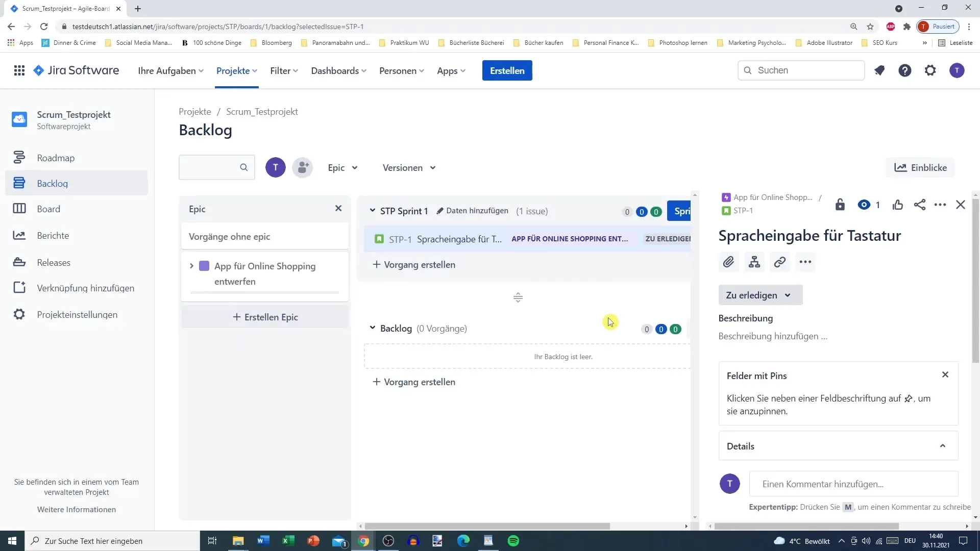
Task: Click Windows Start button
Action: click(x=12, y=541)
